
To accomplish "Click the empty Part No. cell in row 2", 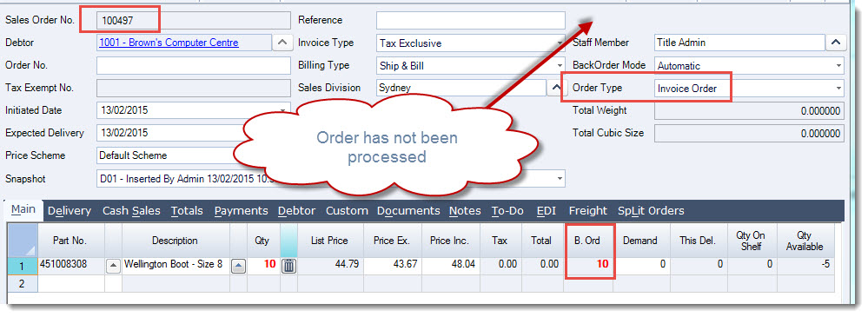I will click(71, 283).
